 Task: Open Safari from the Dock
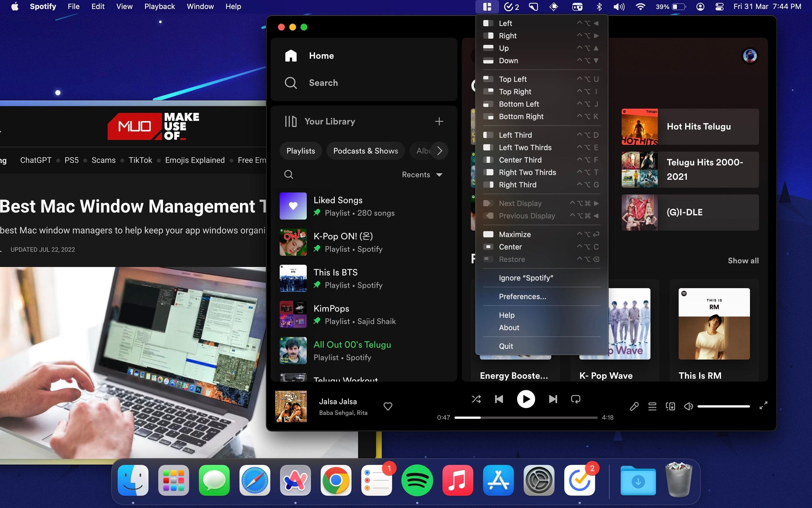coord(255,480)
